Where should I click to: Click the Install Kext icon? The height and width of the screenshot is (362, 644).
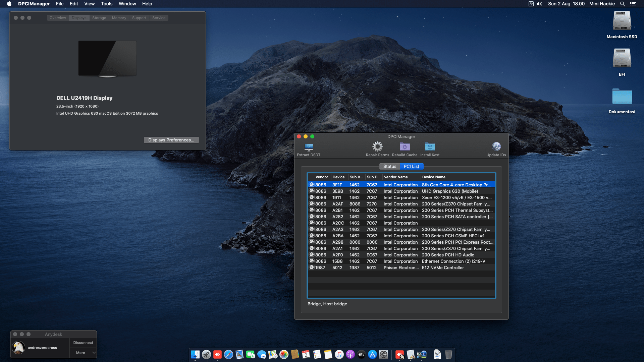(x=430, y=147)
